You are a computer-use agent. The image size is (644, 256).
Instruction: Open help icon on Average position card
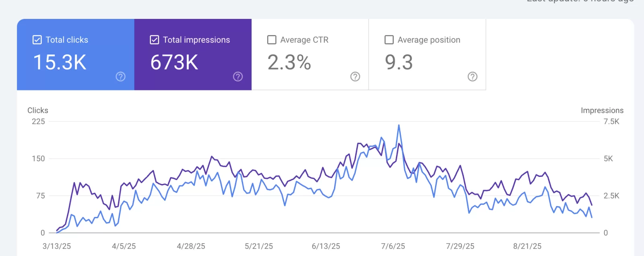point(473,76)
